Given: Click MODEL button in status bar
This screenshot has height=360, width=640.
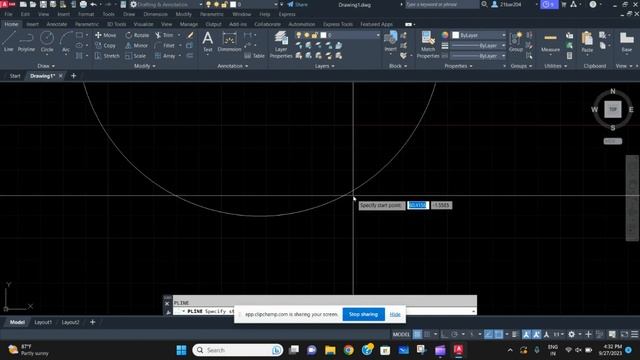Looking at the screenshot, I should coord(401,334).
